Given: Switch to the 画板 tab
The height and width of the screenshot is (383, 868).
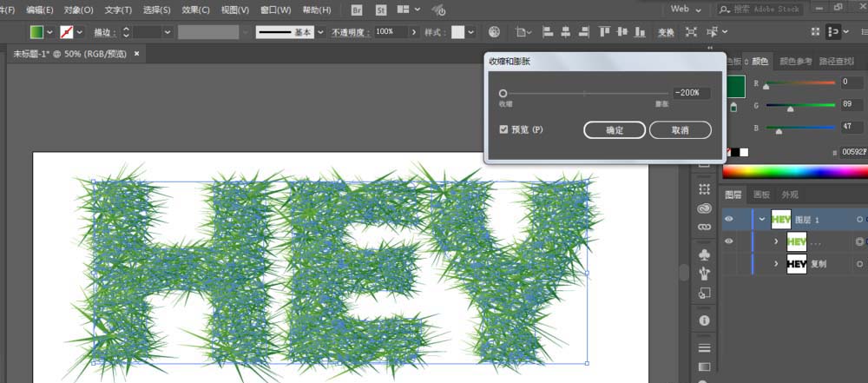Looking at the screenshot, I should (x=762, y=195).
